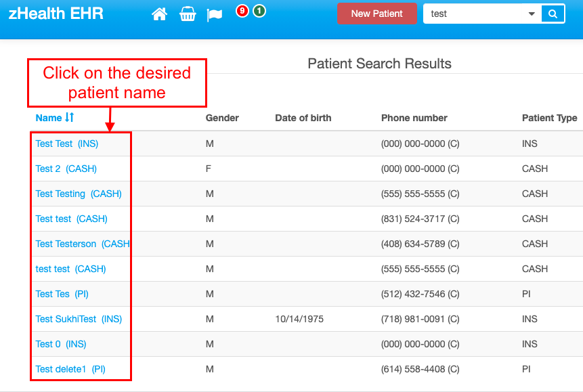The height and width of the screenshot is (392, 583).
Task: Click gender F in Test 2 row
Action: (209, 169)
